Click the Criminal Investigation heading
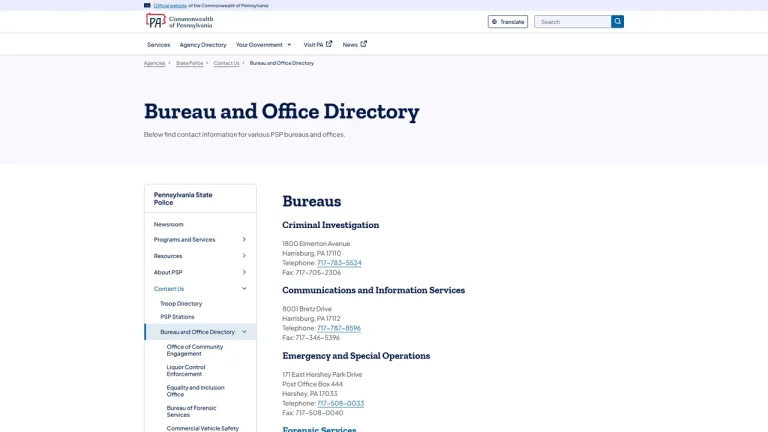This screenshot has height=432, width=768. coord(331,225)
